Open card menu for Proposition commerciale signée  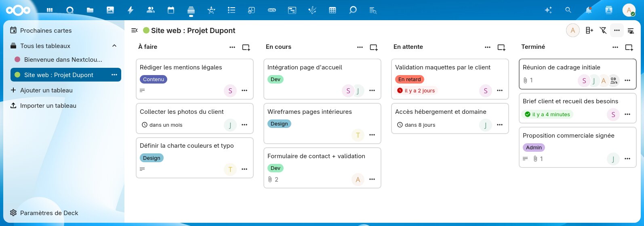point(627,159)
